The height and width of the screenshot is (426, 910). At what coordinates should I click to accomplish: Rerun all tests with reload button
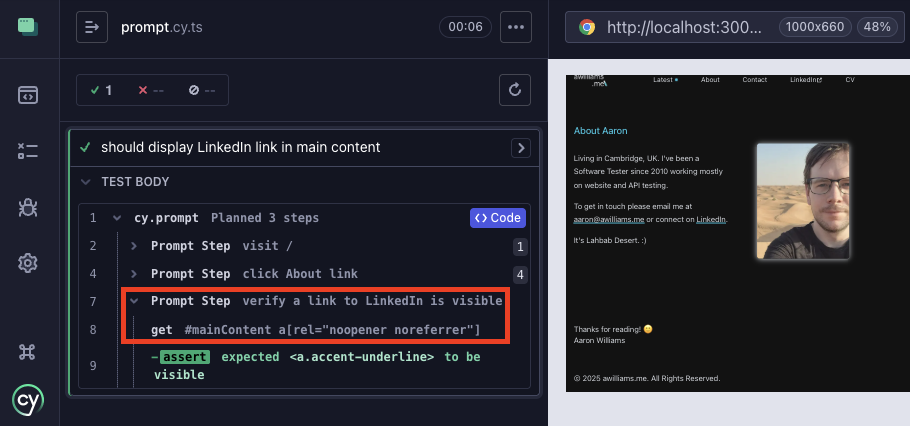515,90
